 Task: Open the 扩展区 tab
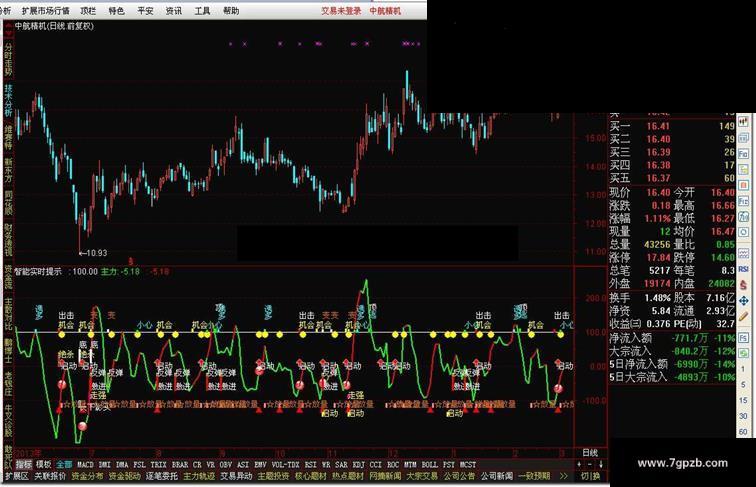(16, 476)
